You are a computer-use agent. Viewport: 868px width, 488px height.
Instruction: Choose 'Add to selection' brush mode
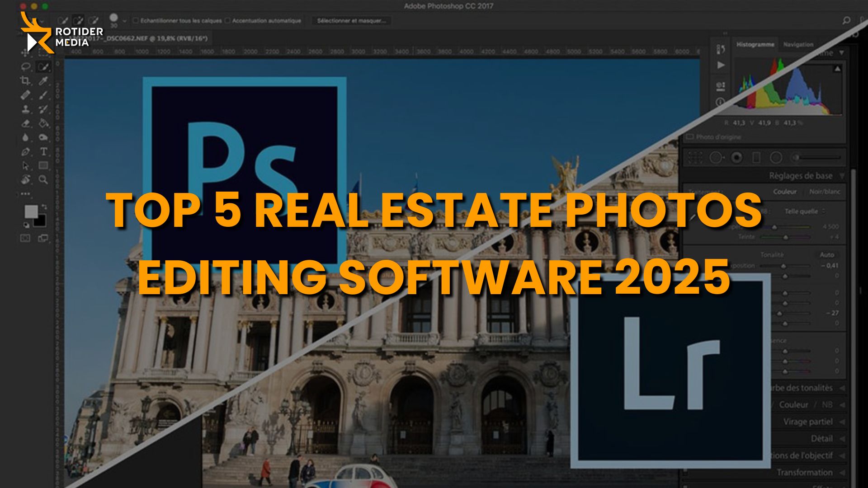click(x=78, y=20)
